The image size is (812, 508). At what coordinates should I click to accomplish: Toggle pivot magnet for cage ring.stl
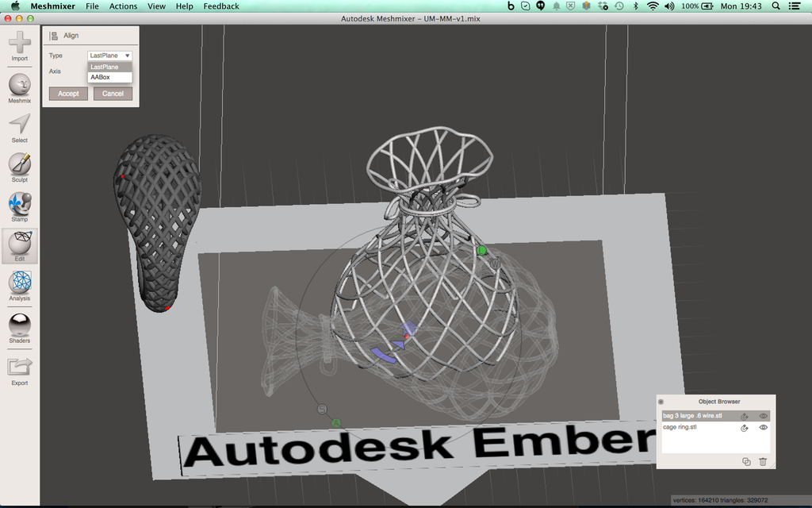pos(744,428)
